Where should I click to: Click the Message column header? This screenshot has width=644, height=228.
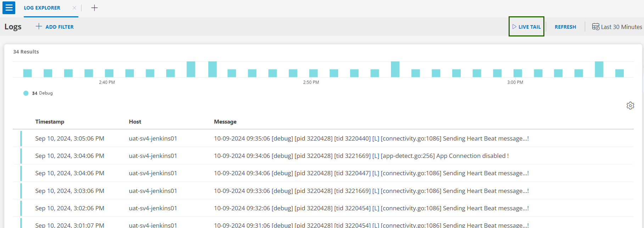225,122
